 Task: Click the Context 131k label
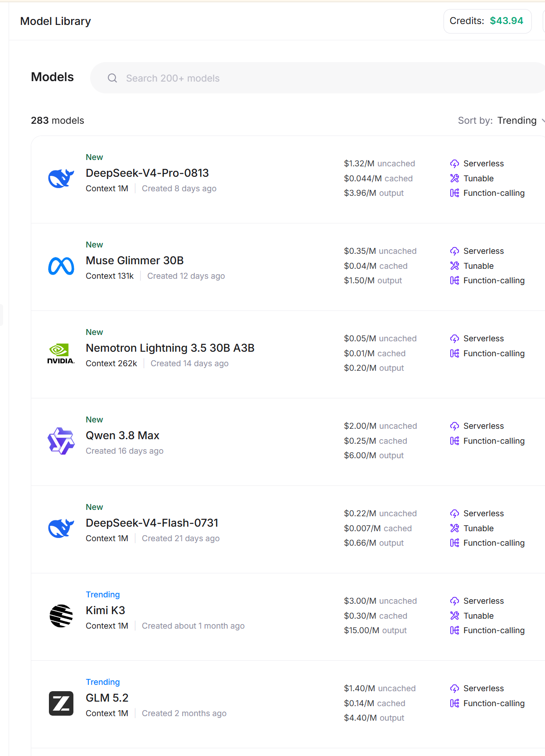click(x=110, y=276)
